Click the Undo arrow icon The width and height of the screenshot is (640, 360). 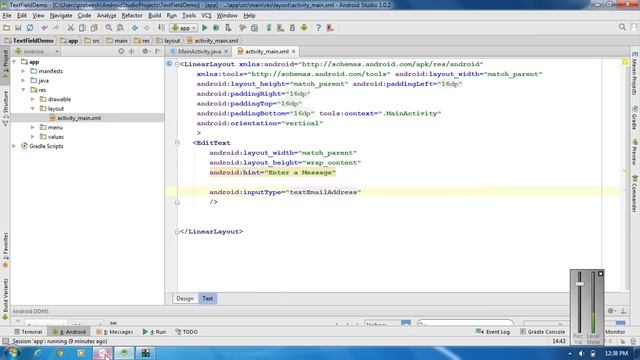coord(44,28)
